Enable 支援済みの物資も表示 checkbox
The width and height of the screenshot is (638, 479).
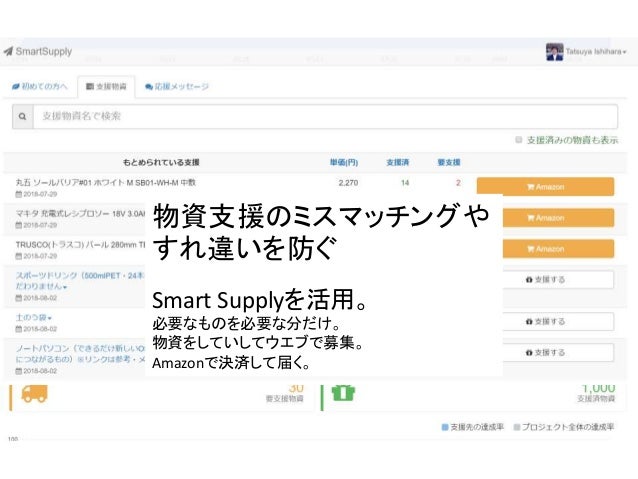click(x=518, y=140)
